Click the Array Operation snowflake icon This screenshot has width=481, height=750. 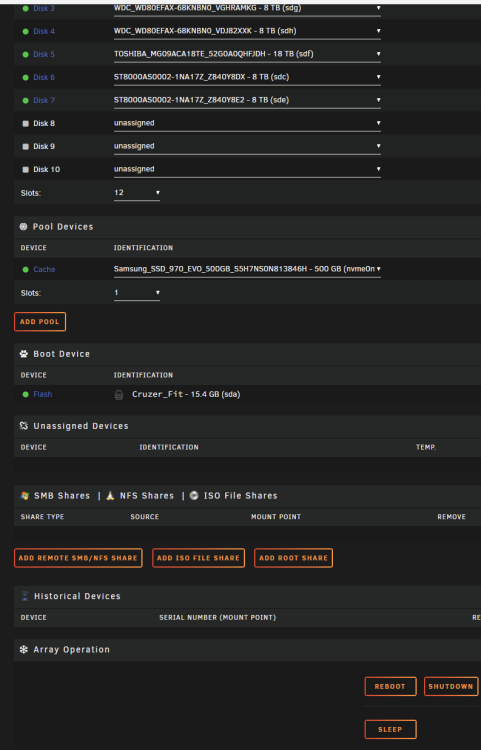click(23, 650)
